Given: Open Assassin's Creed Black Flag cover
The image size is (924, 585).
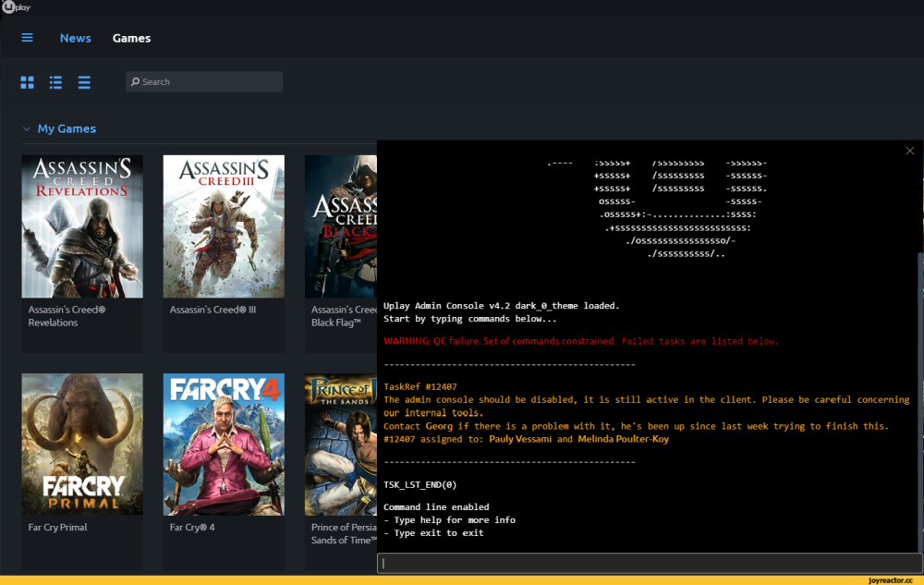Looking at the screenshot, I should click(x=341, y=226).
